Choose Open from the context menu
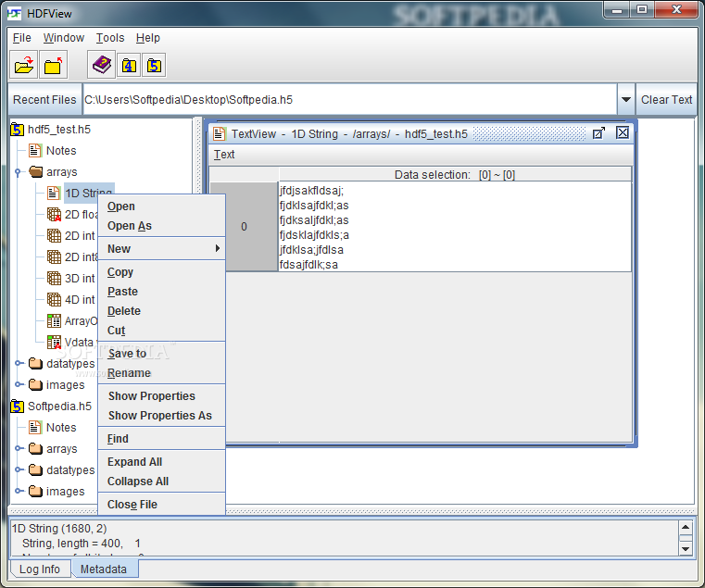The image size is (705, 588). [161, 206]
